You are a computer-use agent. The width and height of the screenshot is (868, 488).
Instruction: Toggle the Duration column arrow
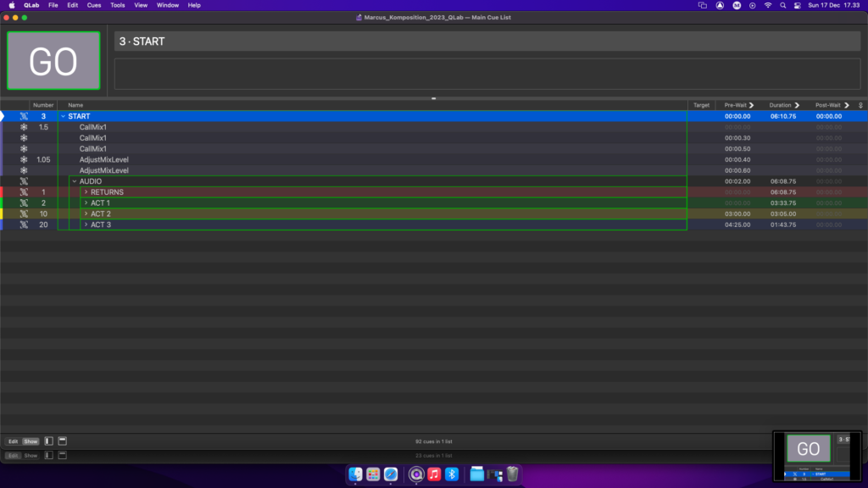click(x=797, y=105)
